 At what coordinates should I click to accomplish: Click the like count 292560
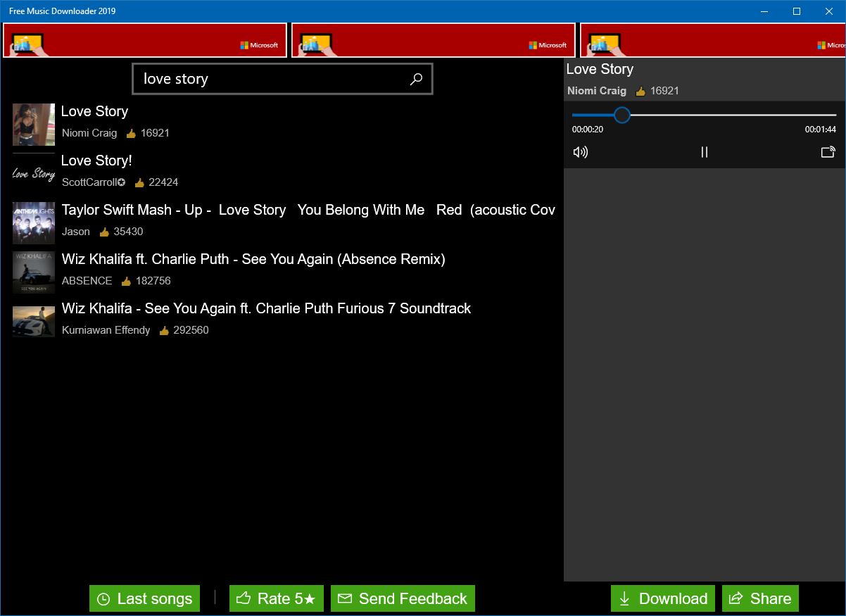click(191, 329)
